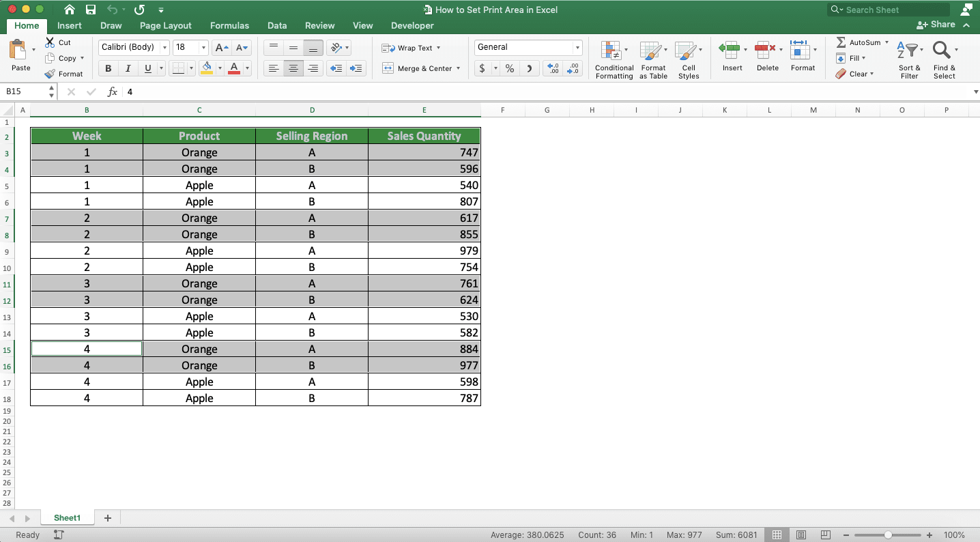Image resolution: width=980 pixels, height=542 pixels.
Task: Apply the Borders button
Action: 177,68
